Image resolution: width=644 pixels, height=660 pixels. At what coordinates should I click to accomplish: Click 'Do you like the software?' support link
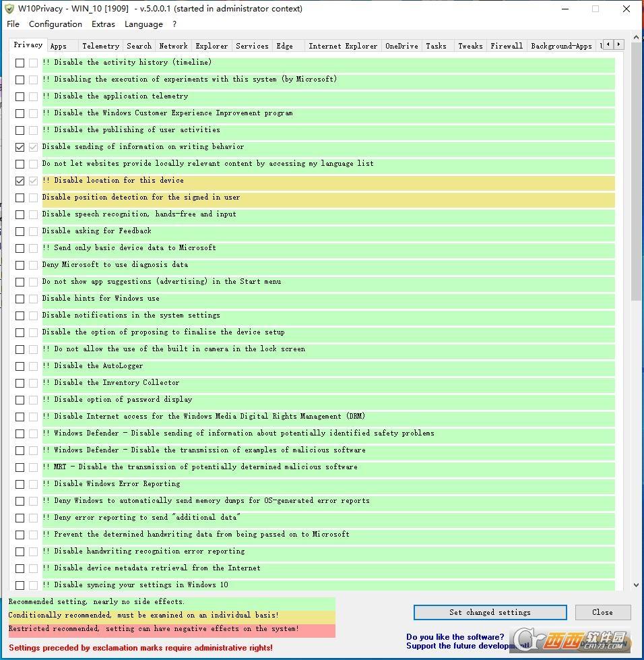[x=455, y=637]
